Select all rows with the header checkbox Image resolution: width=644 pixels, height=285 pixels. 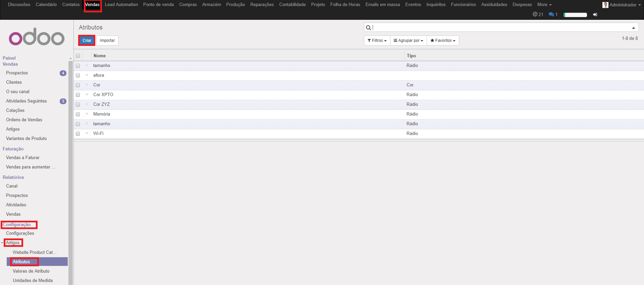coord(78,56)
